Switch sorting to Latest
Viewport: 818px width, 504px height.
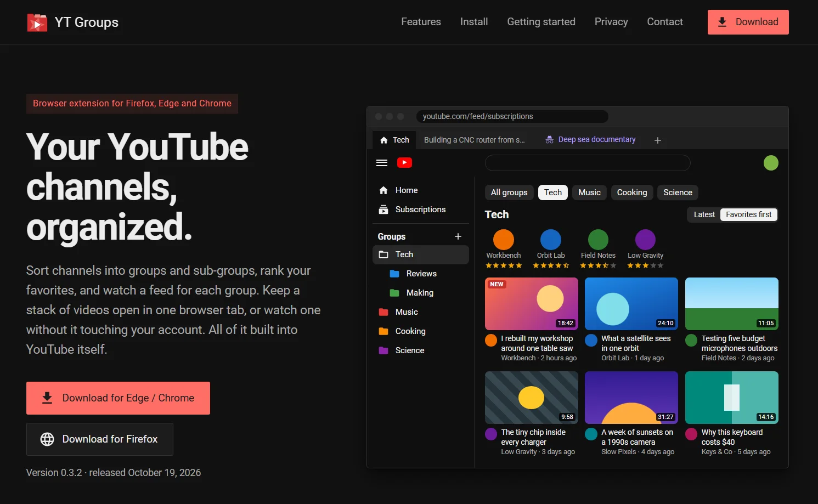click(x=704, y=214)
